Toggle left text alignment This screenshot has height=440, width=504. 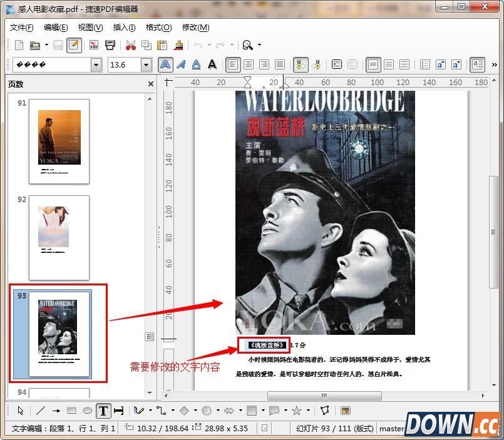(233, 64)
